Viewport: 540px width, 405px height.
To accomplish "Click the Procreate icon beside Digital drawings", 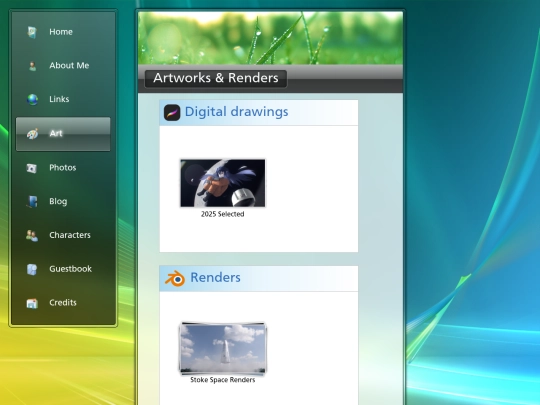I will [x=172, y=112].
